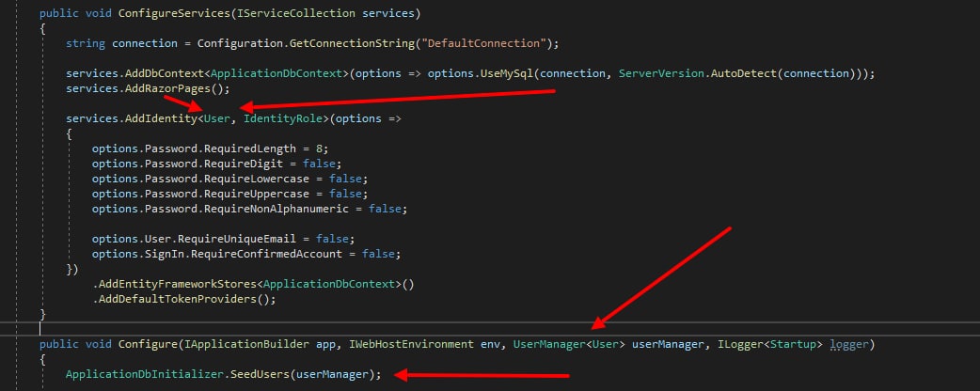Click the AddDefaultTokenProviders call

point(178,299)
